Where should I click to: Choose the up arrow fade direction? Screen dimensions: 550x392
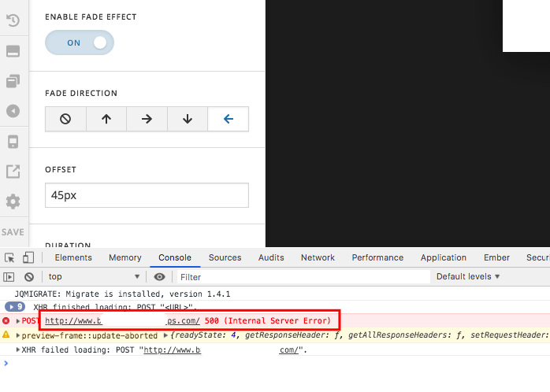point(106,119)
